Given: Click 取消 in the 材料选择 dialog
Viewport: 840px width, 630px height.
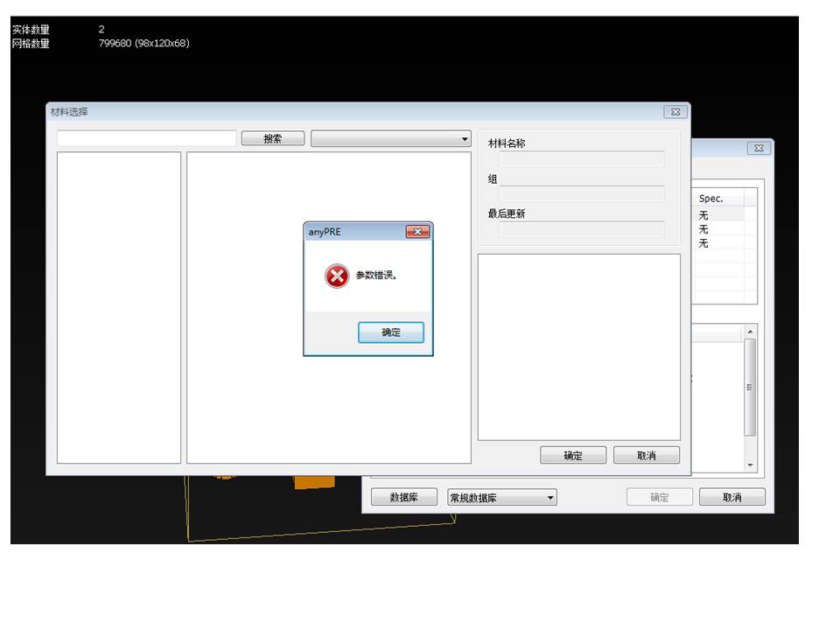Looking at the screenshot, I should pos(647,455).
